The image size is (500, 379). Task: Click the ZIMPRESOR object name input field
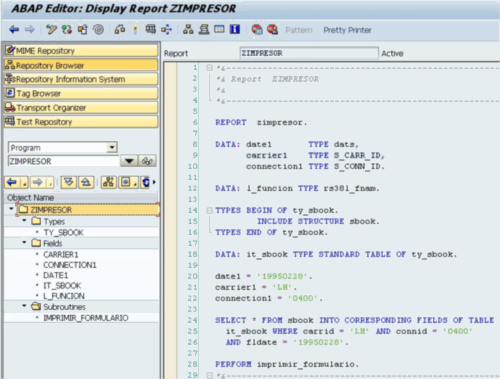click(x=63, y=161)
